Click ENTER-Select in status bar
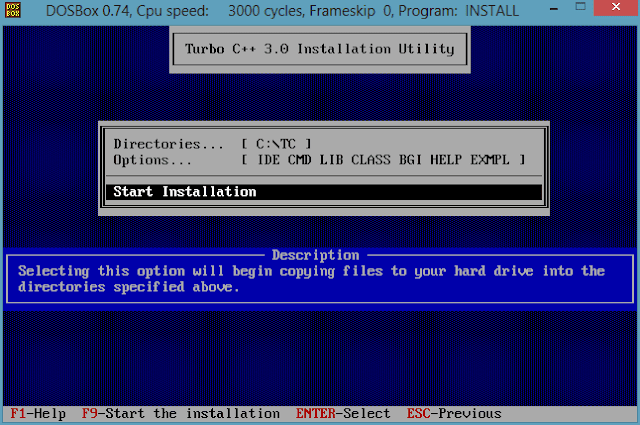The width and height of the screenshot is (640, 425). click(x=343, y=414)
